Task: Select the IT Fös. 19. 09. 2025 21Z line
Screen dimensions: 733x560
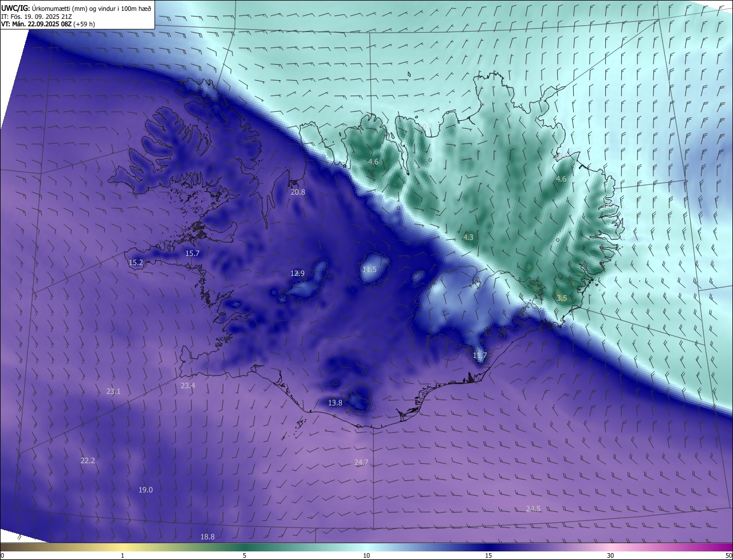Action: coord(37,17)
